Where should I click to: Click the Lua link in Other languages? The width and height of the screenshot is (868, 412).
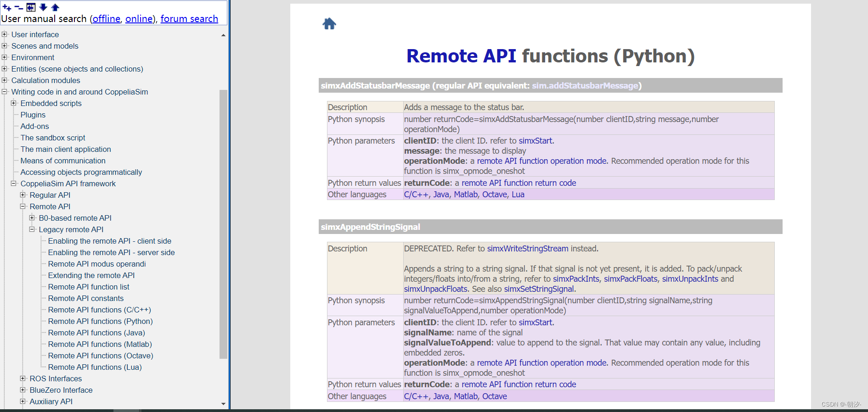(x=518, y=195)
